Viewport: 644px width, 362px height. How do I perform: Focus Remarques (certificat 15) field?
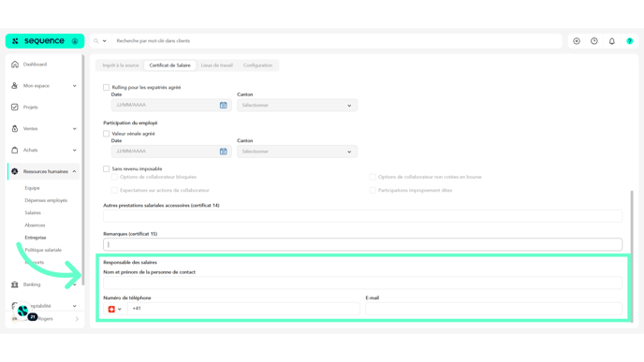tap(362, 245)
